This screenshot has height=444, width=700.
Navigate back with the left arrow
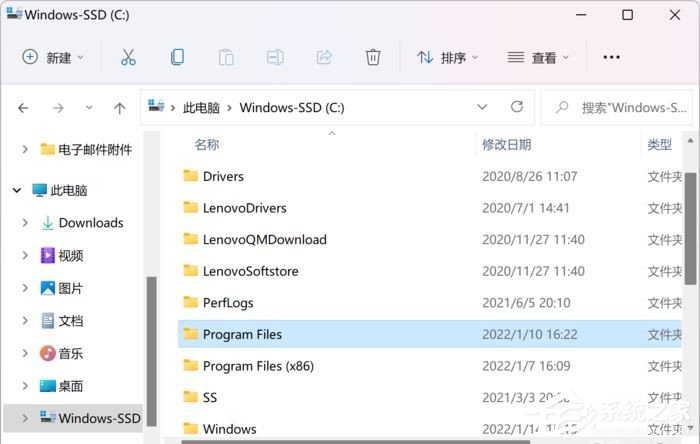pyautogui.click(x=24, y=108)
